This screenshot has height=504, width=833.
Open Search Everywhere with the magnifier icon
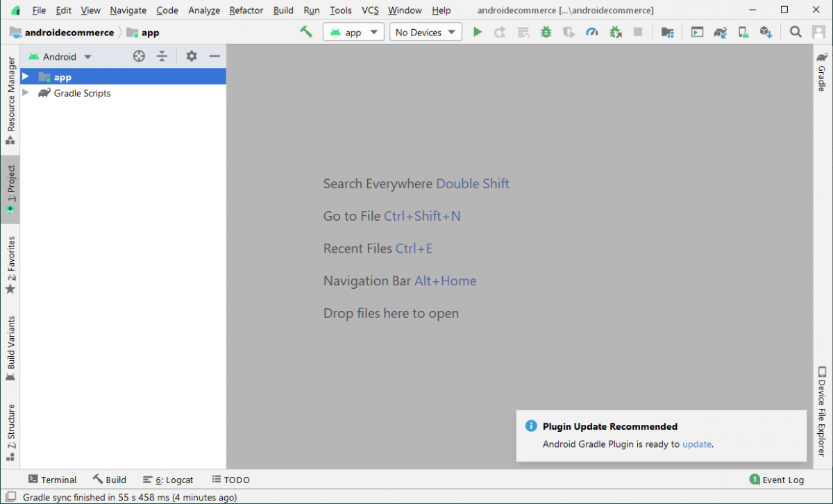point(796,31)
